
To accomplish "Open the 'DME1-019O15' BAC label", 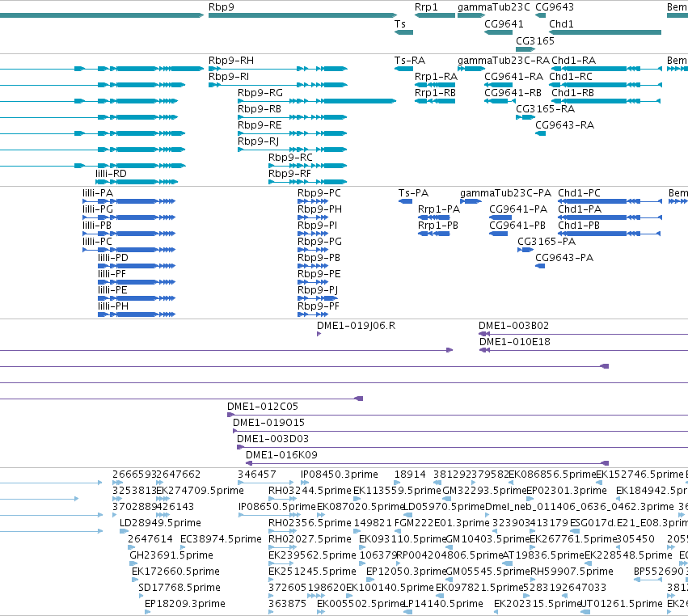I will [x=268, y=423].
